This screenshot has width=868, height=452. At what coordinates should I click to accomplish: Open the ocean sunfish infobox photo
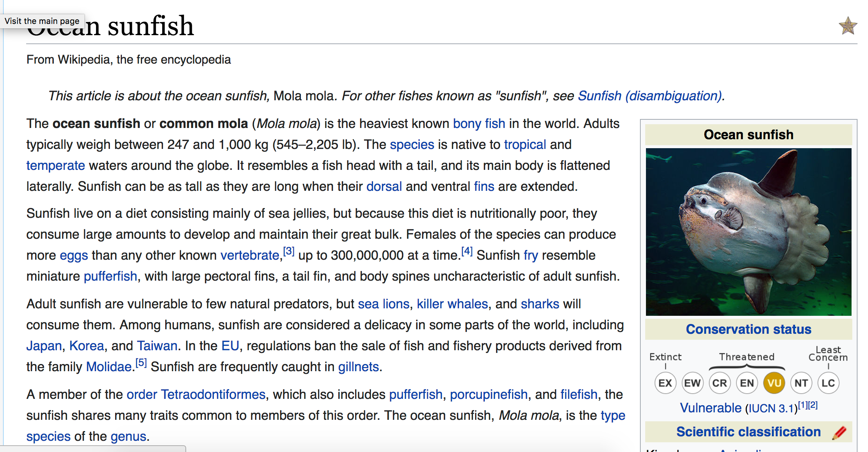coord(749,232)
